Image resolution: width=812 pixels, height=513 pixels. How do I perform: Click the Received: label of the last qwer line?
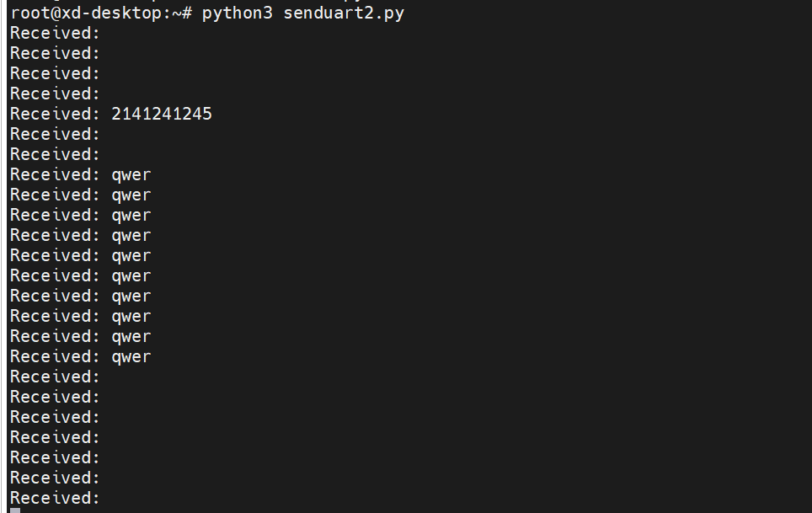[x=55, y=356]
